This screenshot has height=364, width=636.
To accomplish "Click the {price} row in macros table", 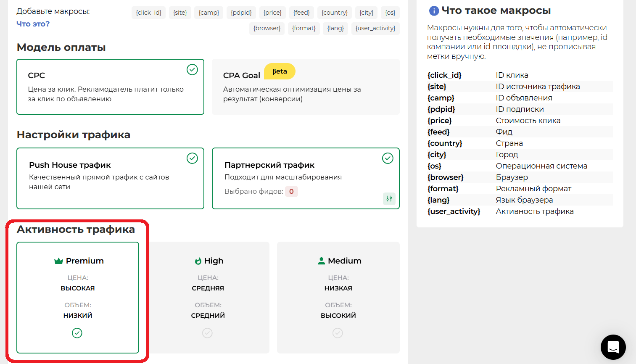I will pyautogui.click(x=520, y=121).
